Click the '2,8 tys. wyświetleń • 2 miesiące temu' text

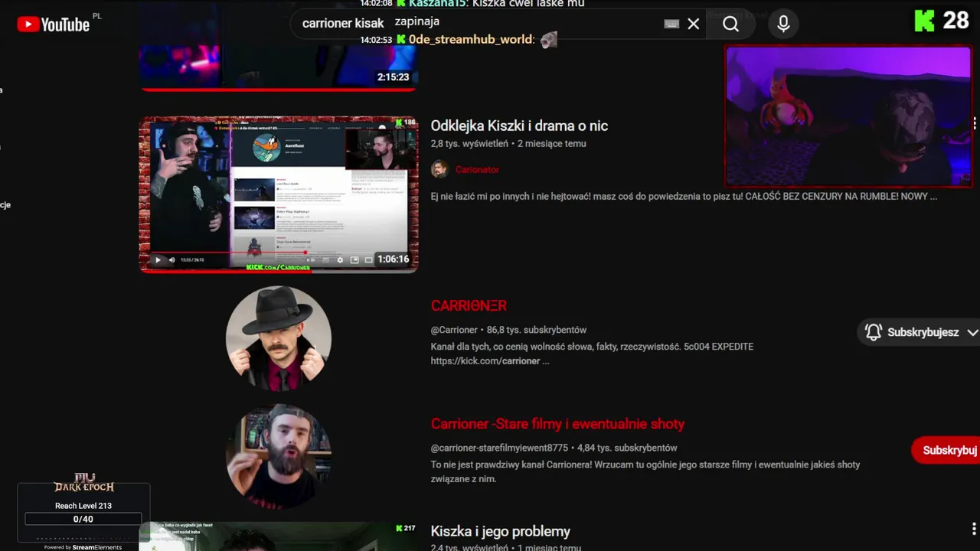[508, 144]
